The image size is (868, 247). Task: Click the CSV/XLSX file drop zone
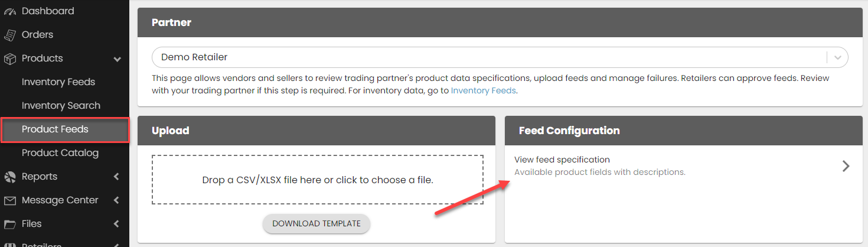[x=317, y=180]
